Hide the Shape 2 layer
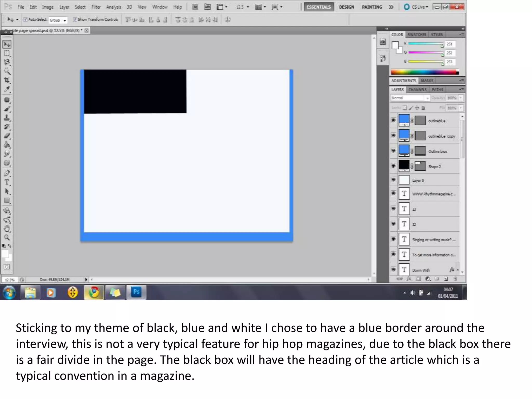The image size is (532, 399). coord(394,166)
